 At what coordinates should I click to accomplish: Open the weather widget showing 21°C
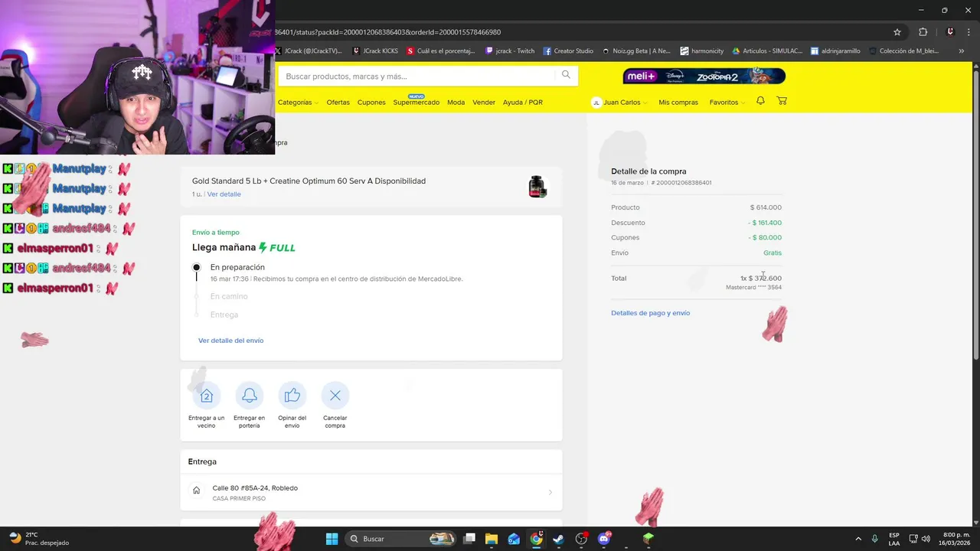pyautogui.click(x=38, y=539)
